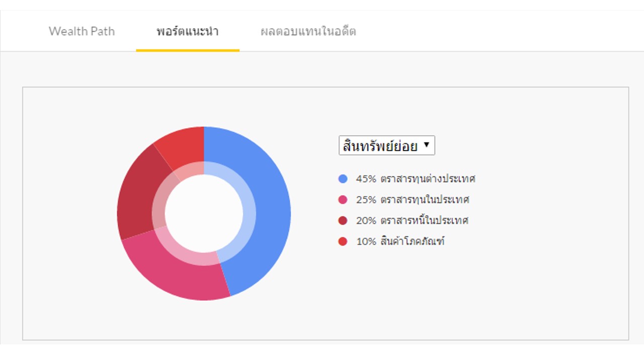This screenshot has width=644, height=362.
Task: Click the red 10% legend dot
Action: tap(343, 242)
